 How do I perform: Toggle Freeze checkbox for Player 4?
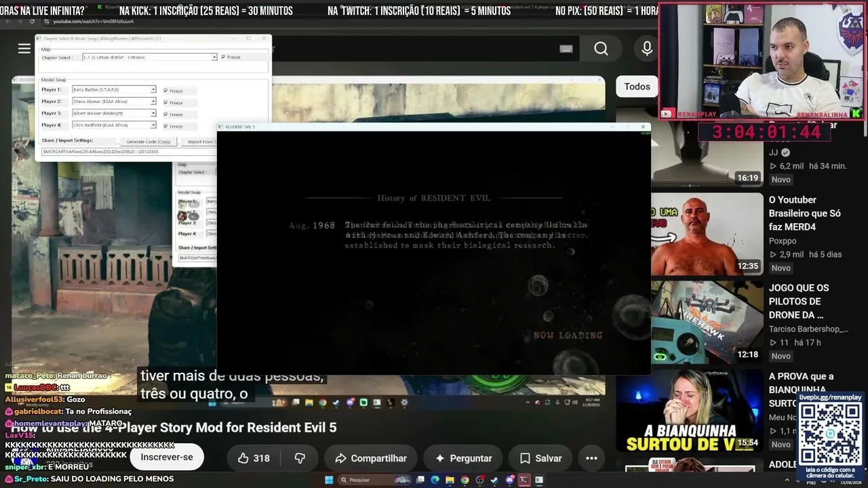tap(165, 126)
